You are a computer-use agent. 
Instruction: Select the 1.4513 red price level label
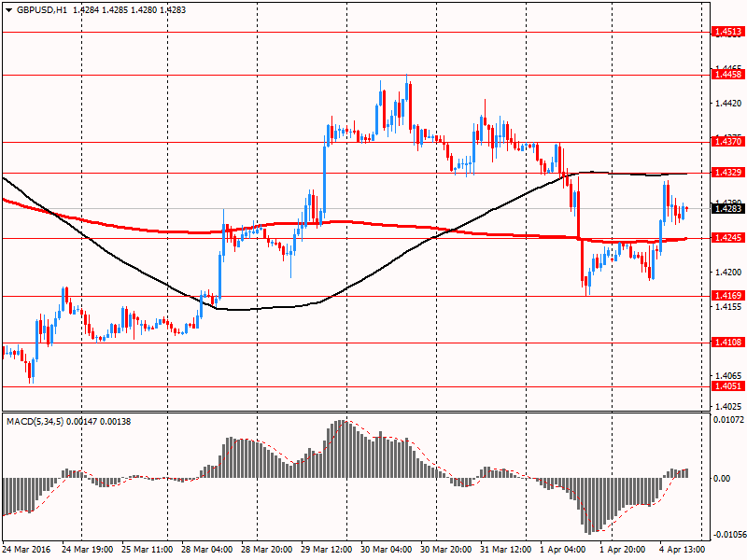pos(727,32)
